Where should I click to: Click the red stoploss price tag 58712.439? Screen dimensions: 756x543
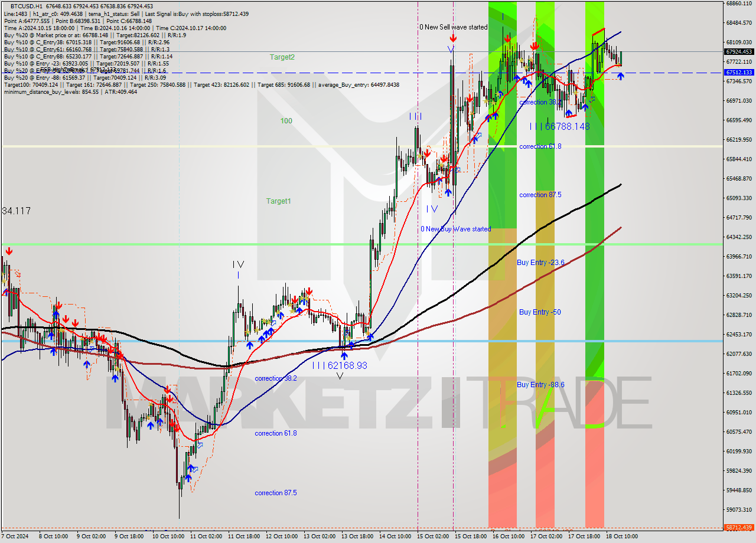[x=739, y=527]
